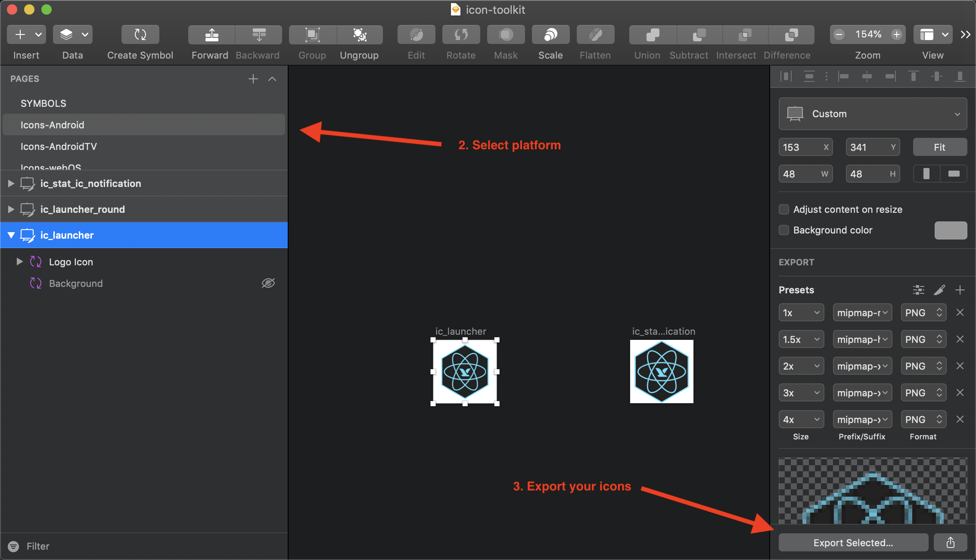Remove the 4x export preset
Viewport: 976px width, 560px height.
coord(960,419)
